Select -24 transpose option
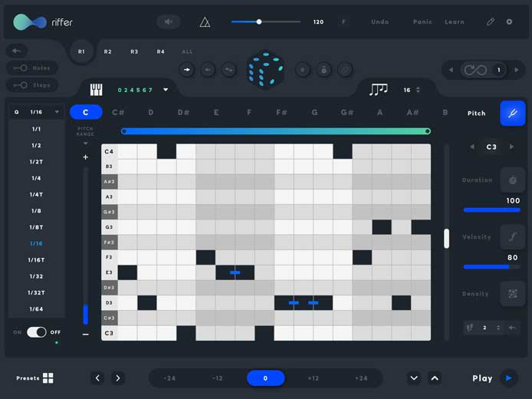The image size is (532, 399). (x=169, y=378)
